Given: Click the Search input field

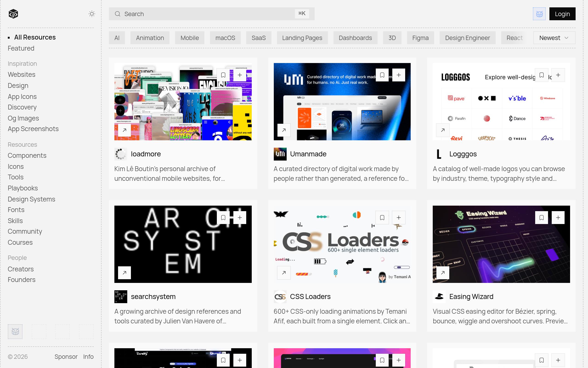Looking at the screenshot, I should click(x=211, y=14).
